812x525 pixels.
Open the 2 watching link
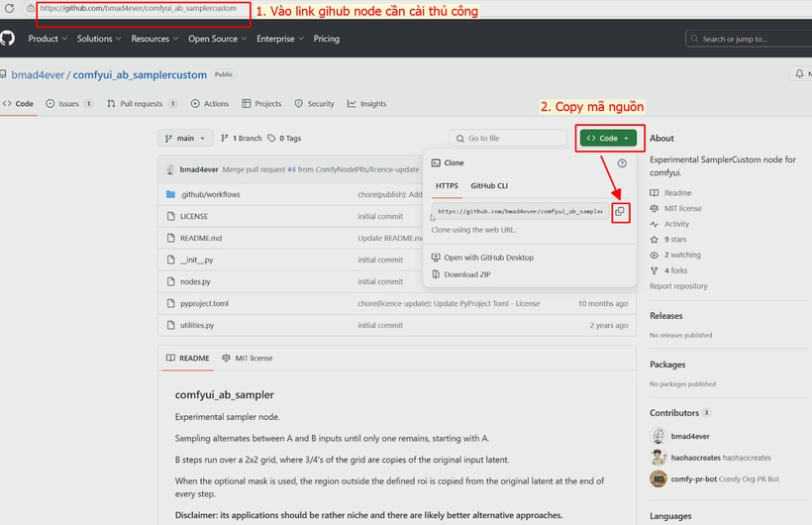click(x=675, y=255)
